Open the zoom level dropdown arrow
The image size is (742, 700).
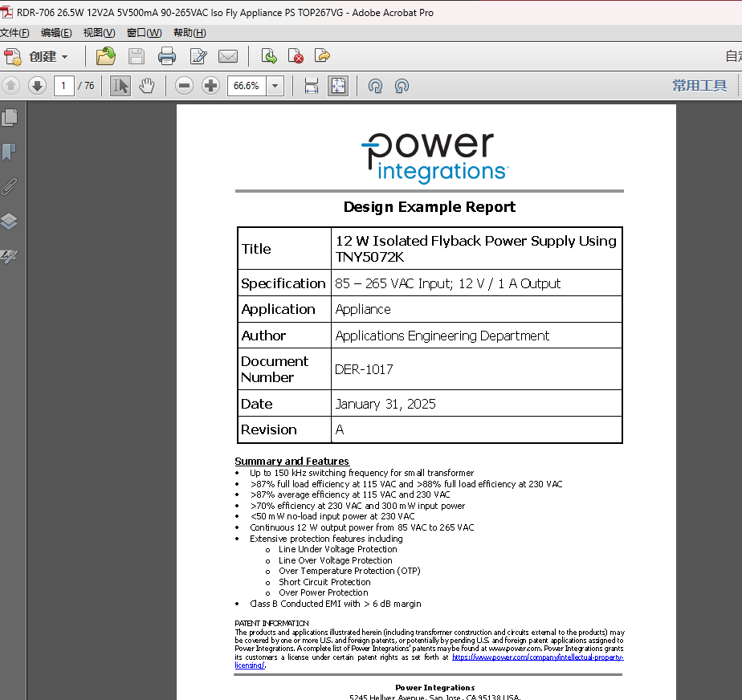pyautogui.click(x=275, y=86)
